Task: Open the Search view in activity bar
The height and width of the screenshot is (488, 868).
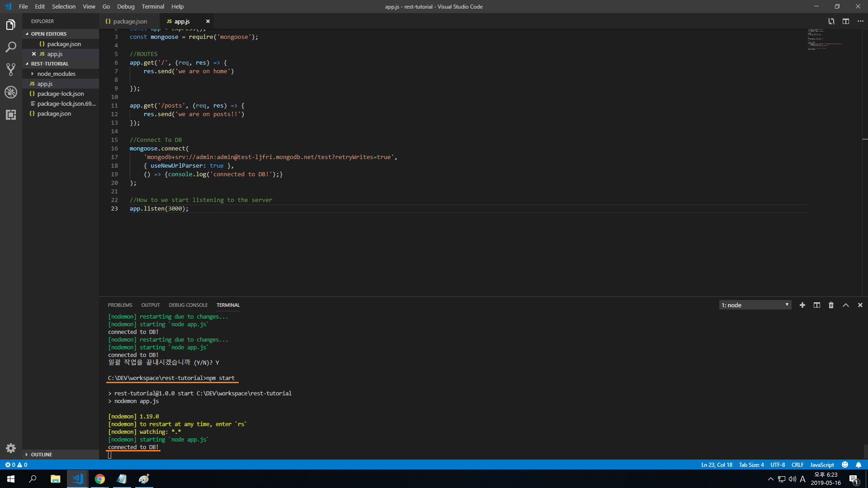Action: point(11,47)
